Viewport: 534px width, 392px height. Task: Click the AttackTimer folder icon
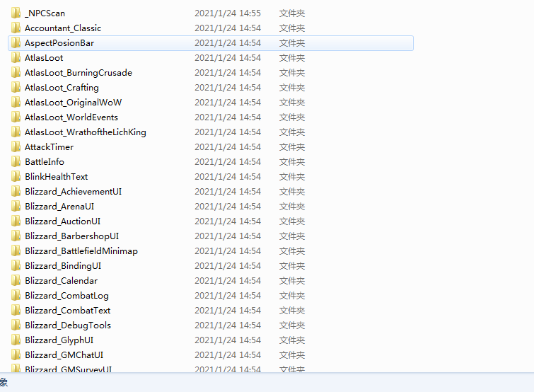coord(16,146)
